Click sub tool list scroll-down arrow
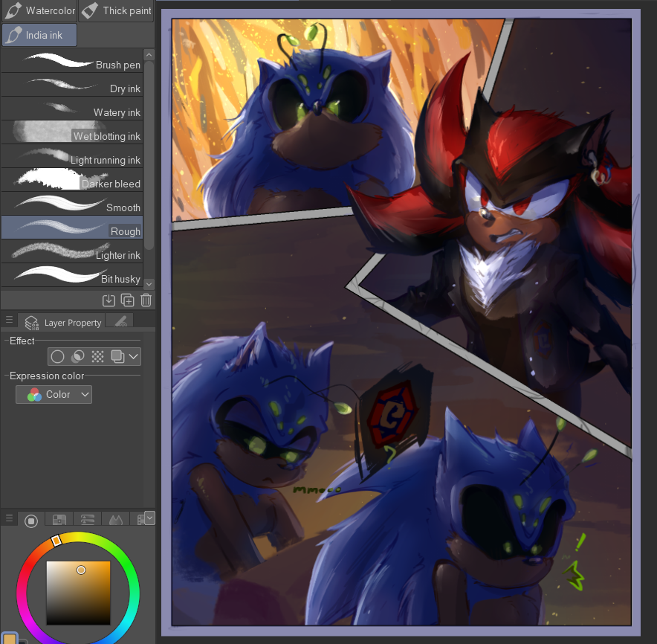Image resolution: width=657 pixels, height=644 pixels. (x=149, y=284)
